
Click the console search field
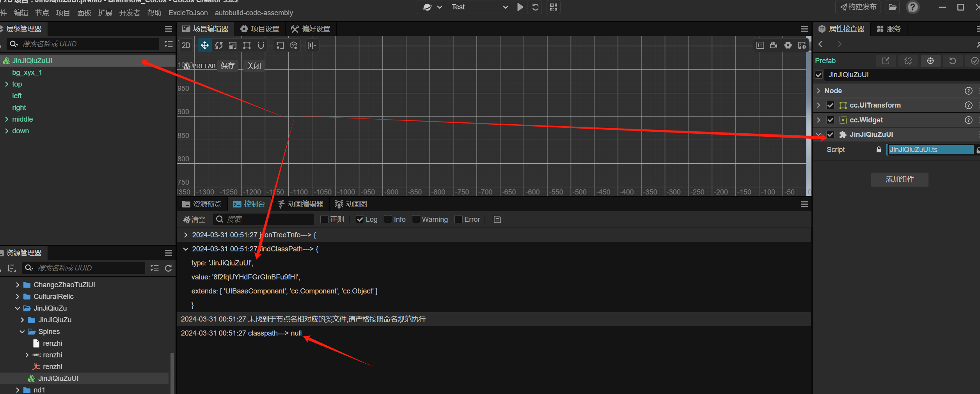click(263, 219)
